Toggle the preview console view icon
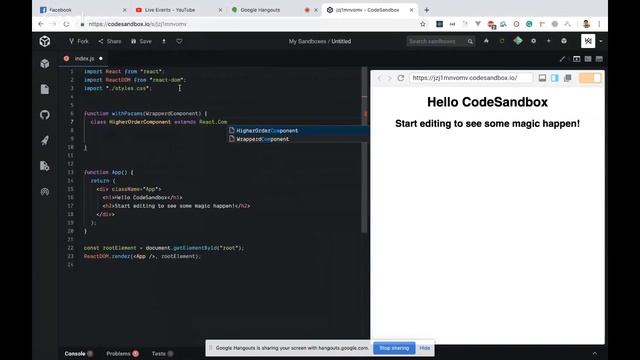The image size is (640, 360). tap(542, 78)
